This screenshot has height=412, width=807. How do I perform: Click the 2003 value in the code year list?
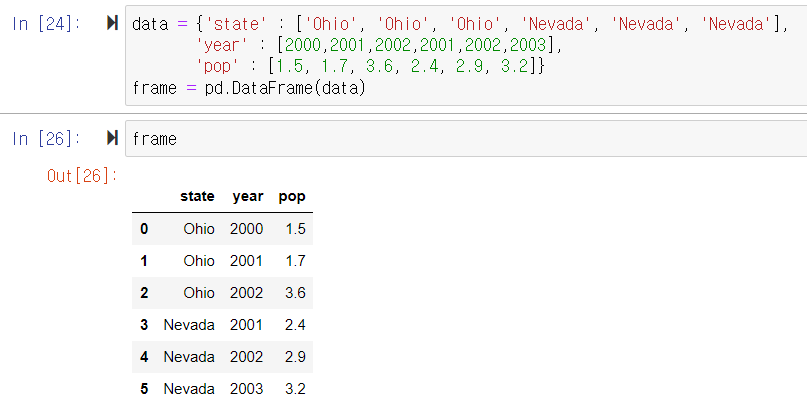[x=528, y=45]
